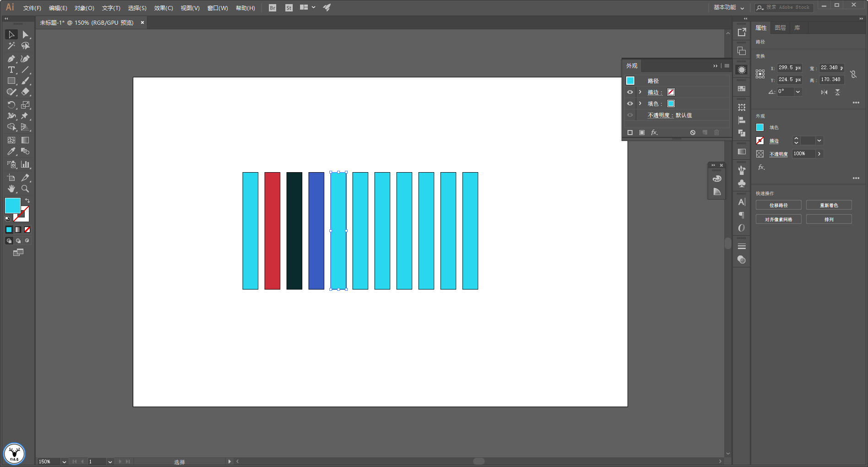Toggle constrain width and height proportions
The image size is (868, 467).
point(853,74)
